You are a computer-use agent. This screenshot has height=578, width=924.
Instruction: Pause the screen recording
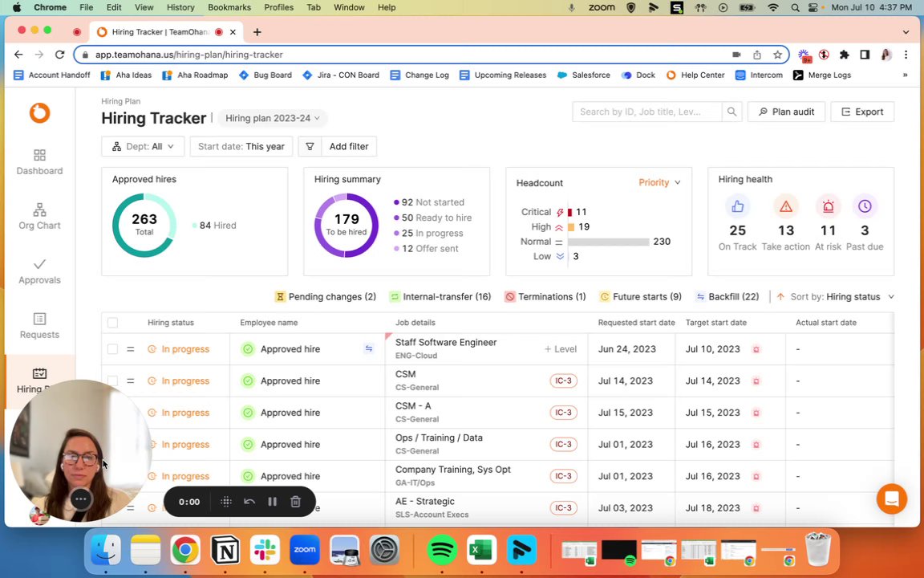coord(272,501)
